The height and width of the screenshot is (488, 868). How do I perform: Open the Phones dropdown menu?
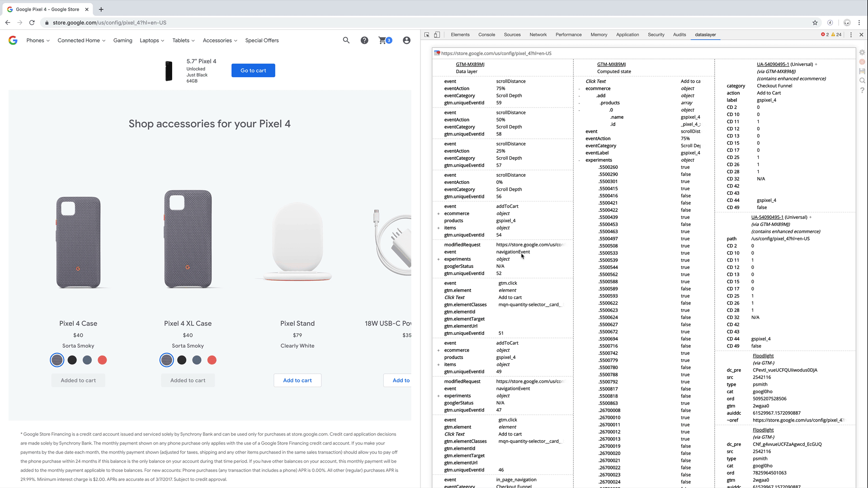(x=38, y=41)
